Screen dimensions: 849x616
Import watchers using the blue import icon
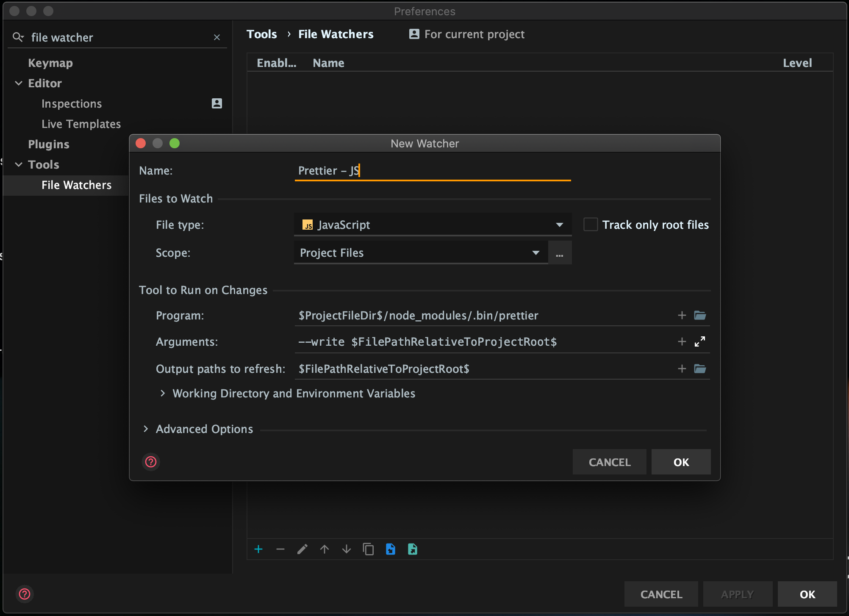(390, 549)
